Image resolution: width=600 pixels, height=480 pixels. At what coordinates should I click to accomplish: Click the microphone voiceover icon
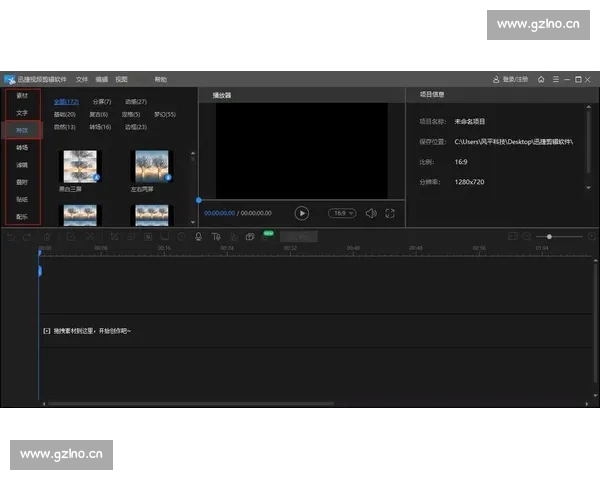(x=198, y=237)
